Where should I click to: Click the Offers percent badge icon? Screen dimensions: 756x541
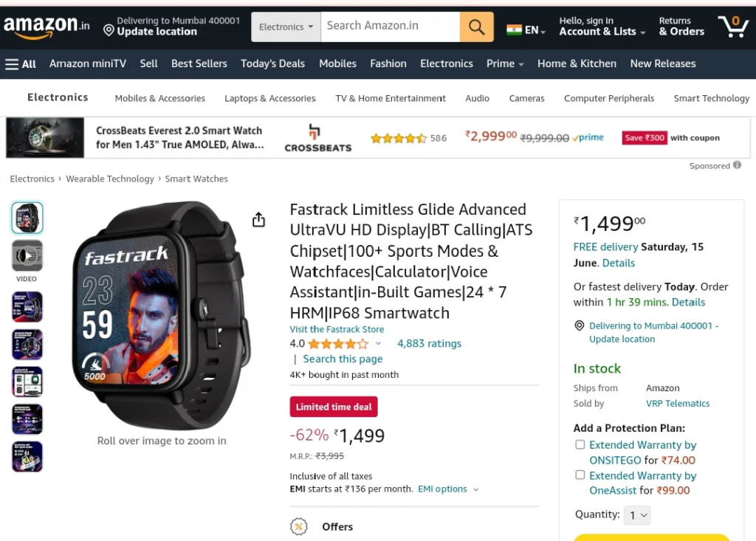pos(298,526)
